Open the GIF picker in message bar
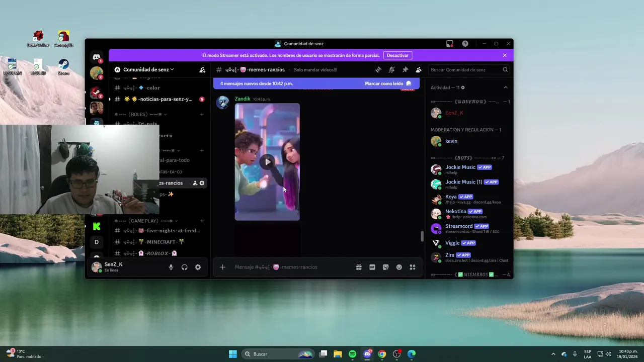Screen dimensions: 644x362 372,267
